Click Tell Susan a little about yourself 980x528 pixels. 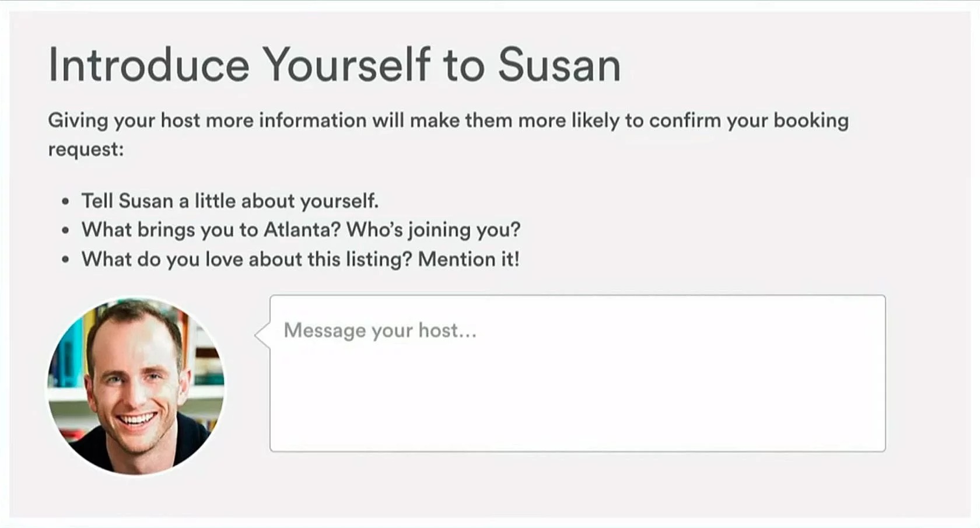(x=230, y=201)
